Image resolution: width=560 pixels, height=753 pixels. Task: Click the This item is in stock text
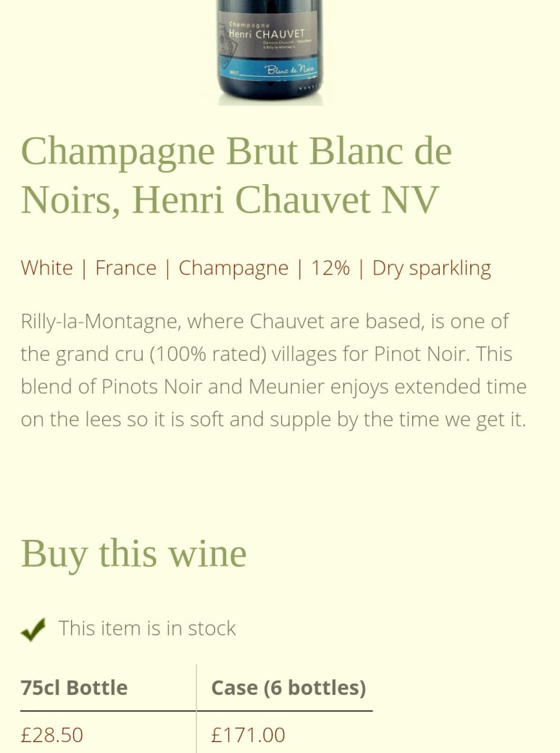[147, 628]
